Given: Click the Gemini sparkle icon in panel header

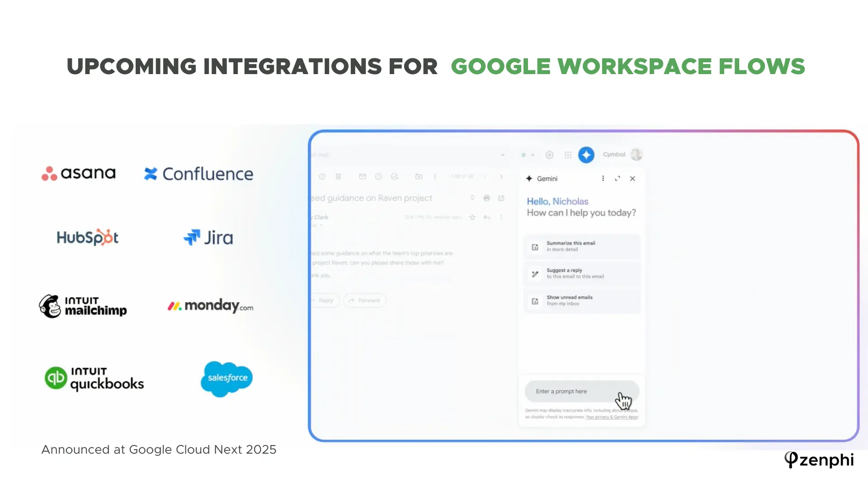Looking at the screenshot, I should click(x=529, y=178).
